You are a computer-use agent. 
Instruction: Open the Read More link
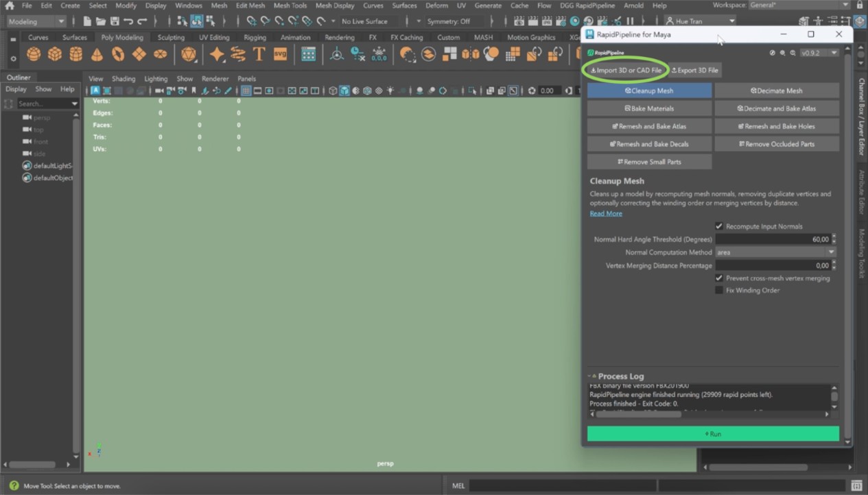pos(606,214)
